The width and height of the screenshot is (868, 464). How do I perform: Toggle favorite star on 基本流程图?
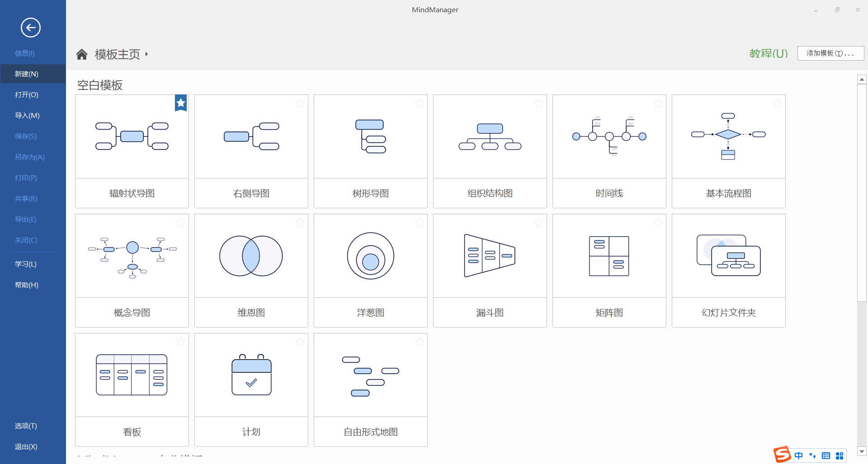click(778, 103)
